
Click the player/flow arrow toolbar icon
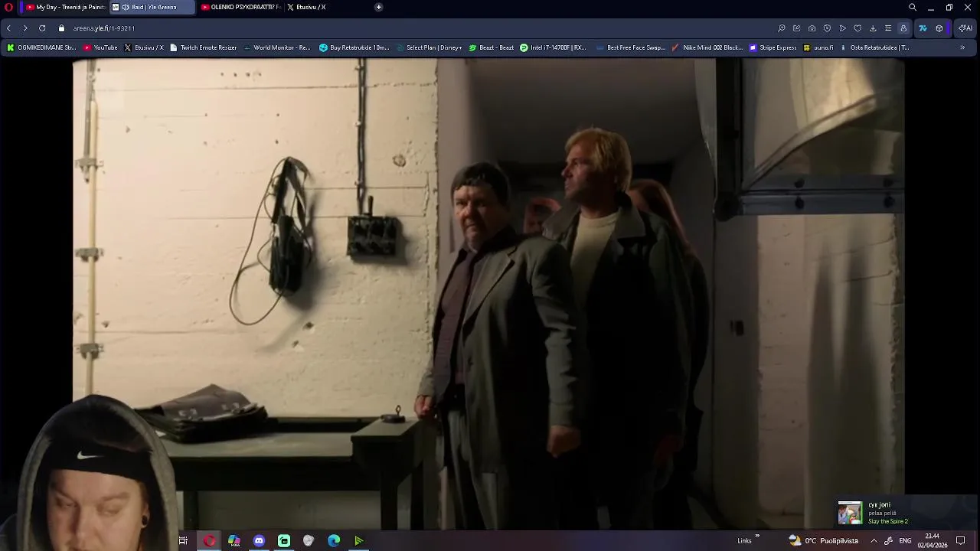tap(843, 28)
